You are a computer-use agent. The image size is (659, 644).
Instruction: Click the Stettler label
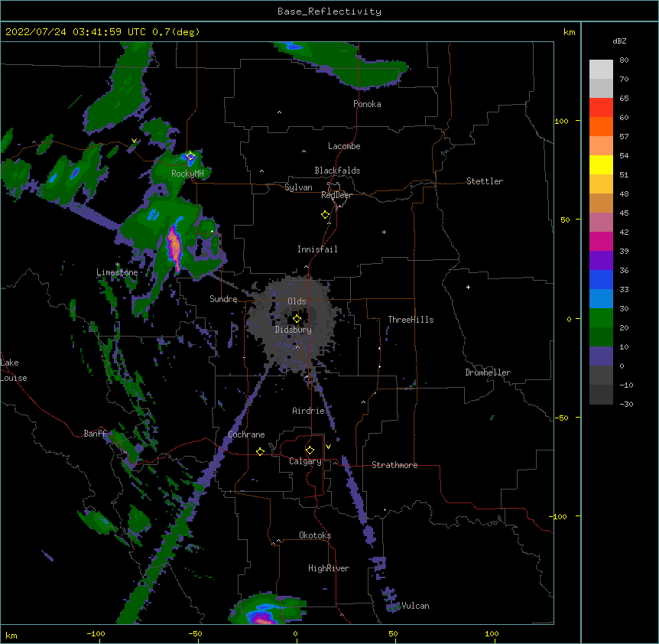click(x=484, y=181)
